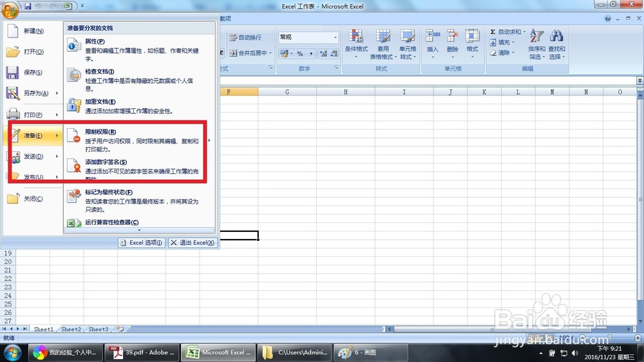This screenshot has height=362, width=644.
Task: Click the horizontal scrollbar right arrow
Action: [x=629, y=329]
